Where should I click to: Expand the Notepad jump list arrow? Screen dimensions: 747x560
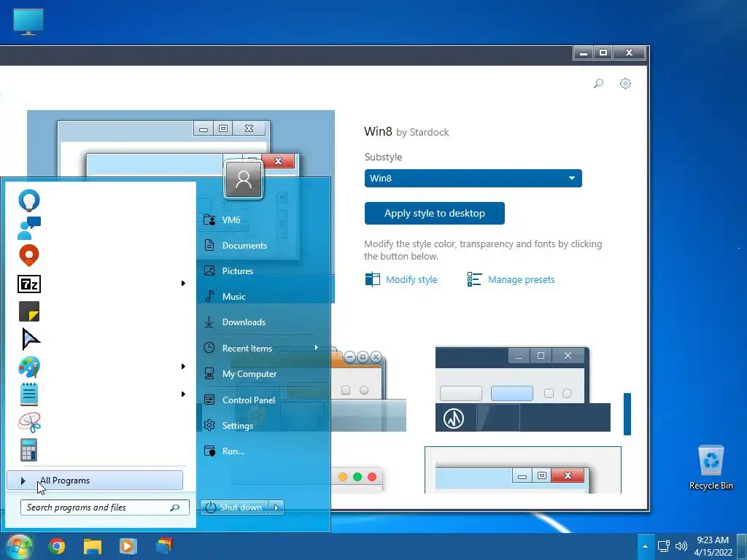183,394
